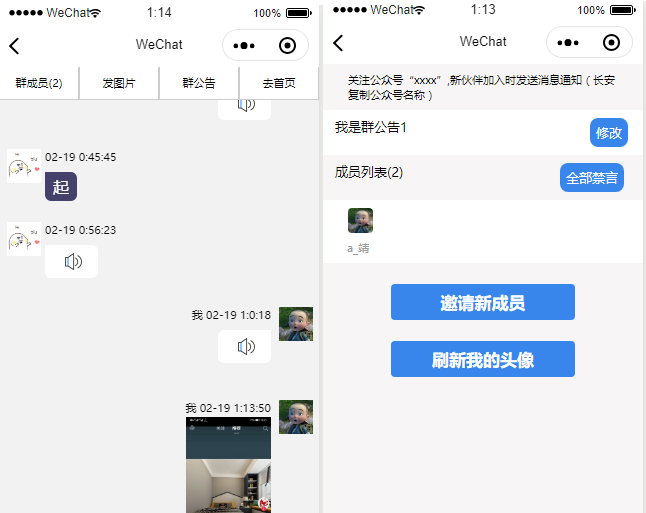The width and height of the screenshot is (646, 513).
Task: Tap the 起 message bubble
Action: 61,187
